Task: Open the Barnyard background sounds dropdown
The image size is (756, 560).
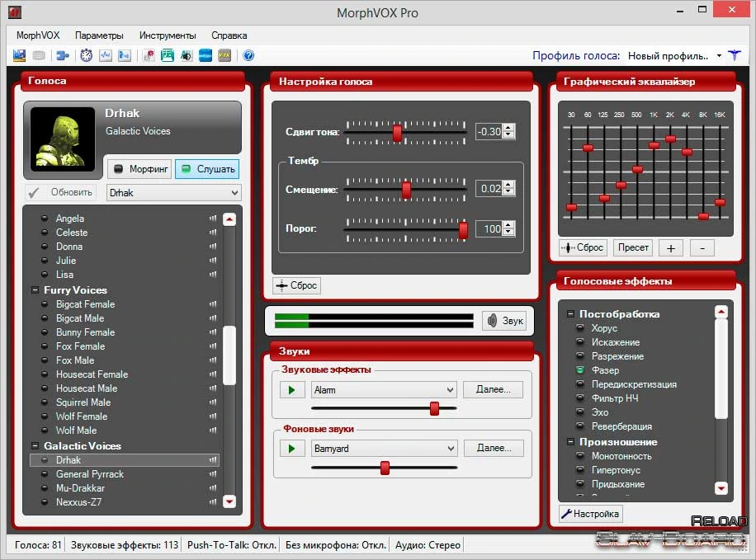Action: [x=384, y=449]
